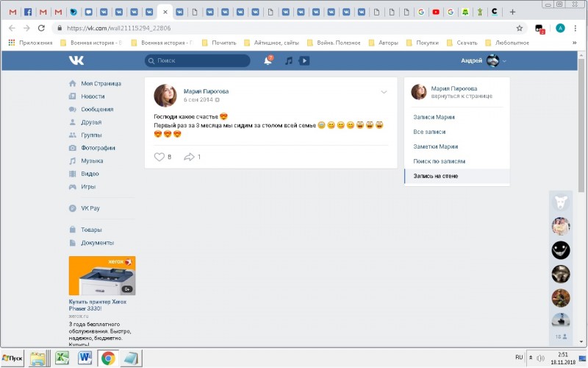Open the music note icon in header
588x368 pixels.
click(x=289, y=60)
